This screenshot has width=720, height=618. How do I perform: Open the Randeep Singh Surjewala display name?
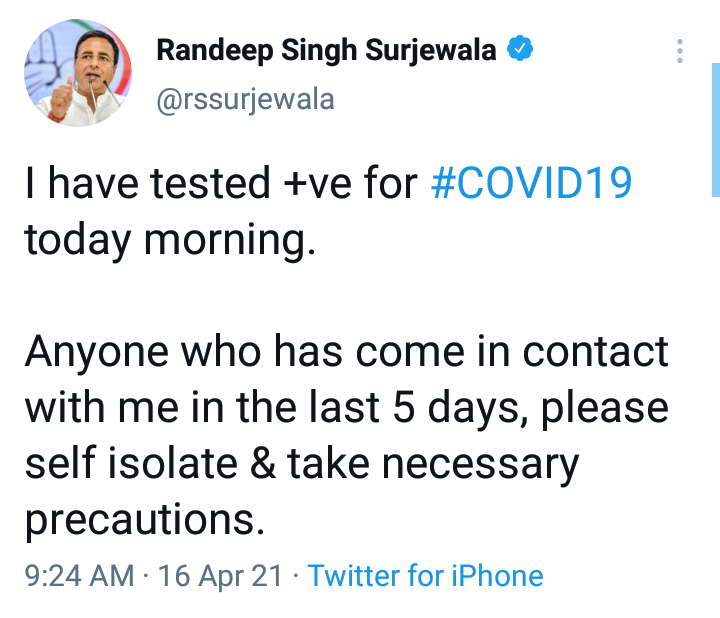pos(326,51)
